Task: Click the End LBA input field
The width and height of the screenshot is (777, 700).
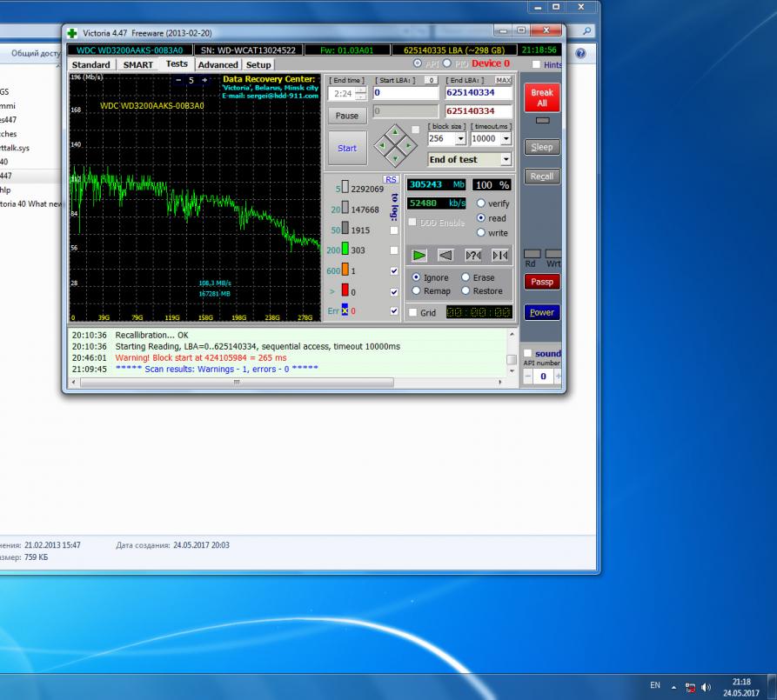Action: (x=479, y=93)
